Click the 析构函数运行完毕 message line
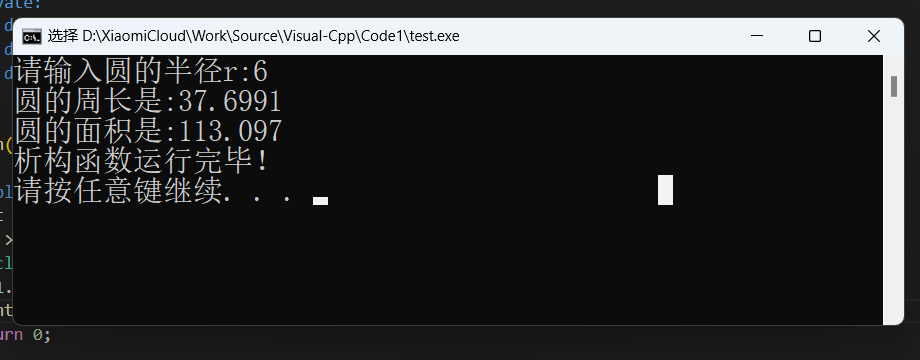 141,160
